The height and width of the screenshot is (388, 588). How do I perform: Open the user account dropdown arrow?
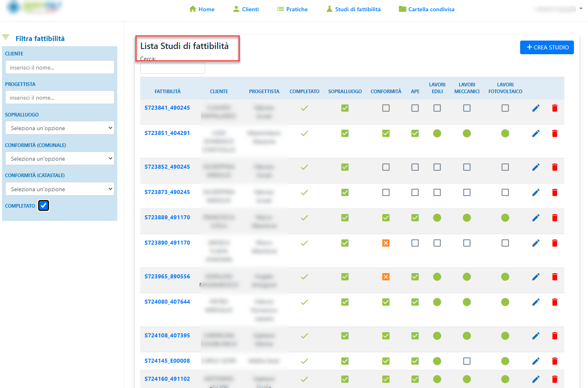(581, 9)
